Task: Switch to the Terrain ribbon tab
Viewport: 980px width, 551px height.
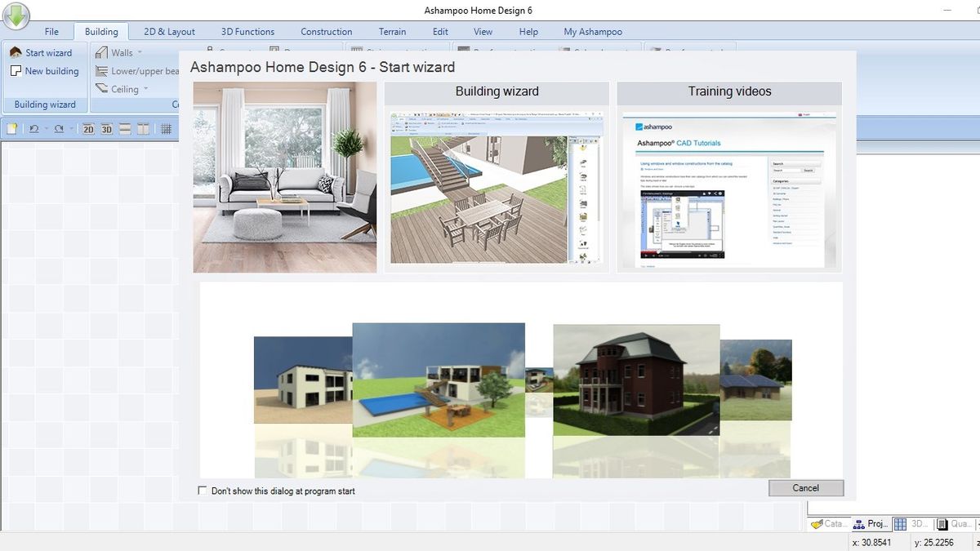Action: pos(392,31)
